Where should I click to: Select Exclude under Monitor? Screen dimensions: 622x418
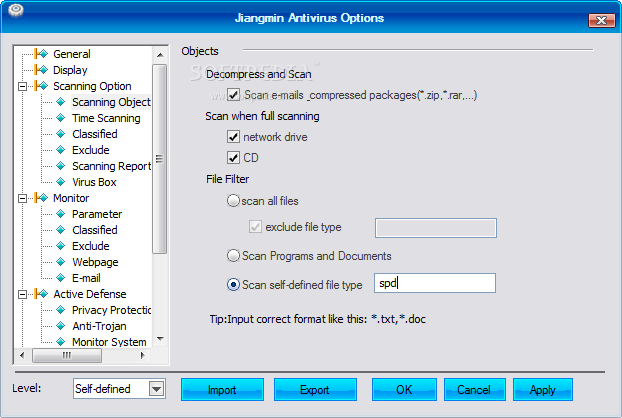91,246
